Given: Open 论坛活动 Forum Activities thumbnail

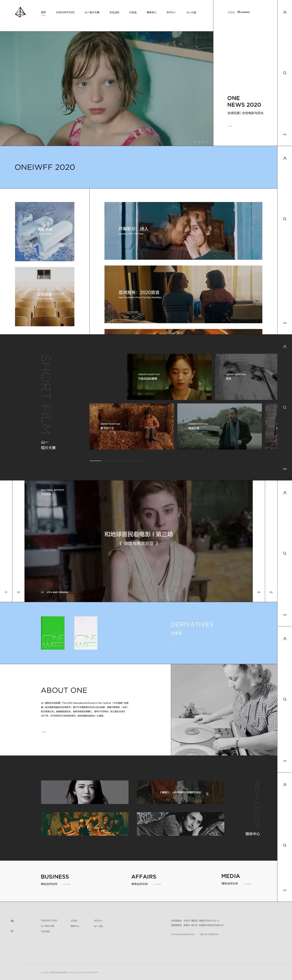Looking at the screenshot, I should [x=45, y=296].
